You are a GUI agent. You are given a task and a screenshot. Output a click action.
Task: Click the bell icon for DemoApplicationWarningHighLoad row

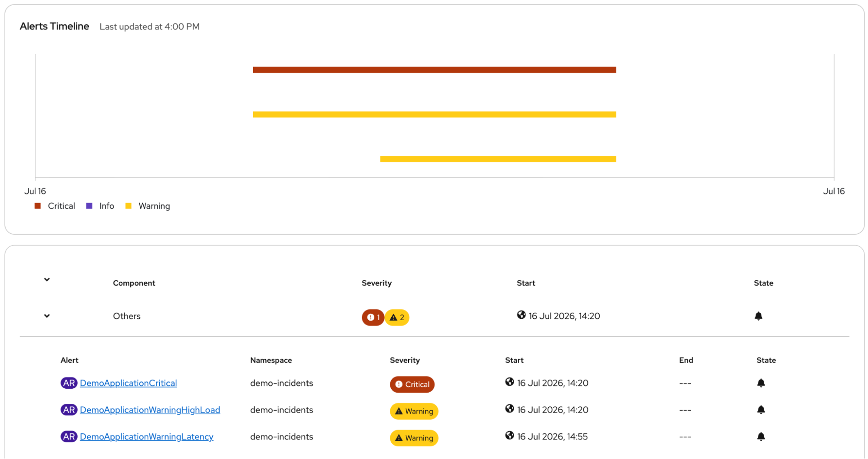[761, 410]
